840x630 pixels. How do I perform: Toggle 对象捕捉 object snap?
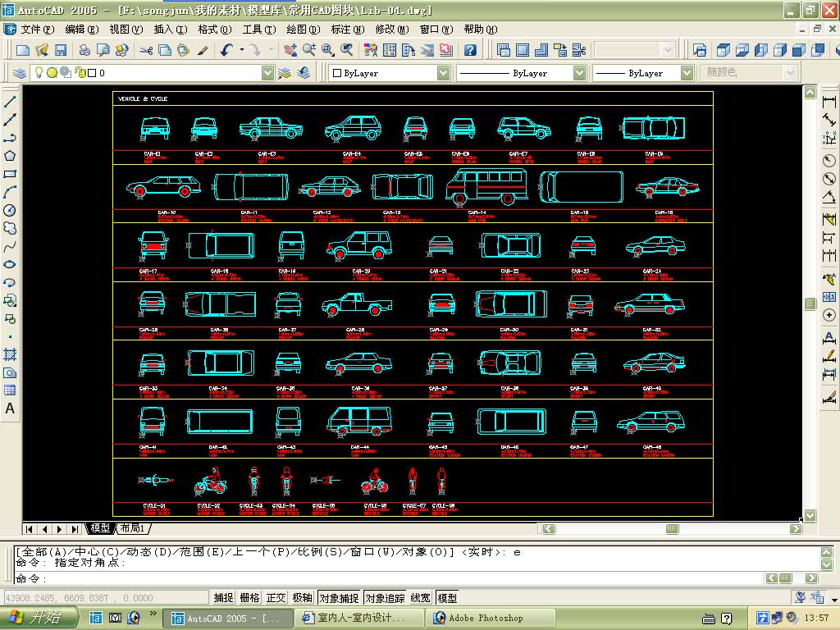coord(339,598)
